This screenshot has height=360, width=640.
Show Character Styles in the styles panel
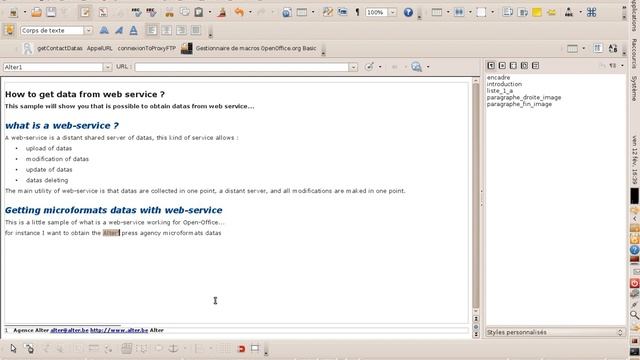502,65
